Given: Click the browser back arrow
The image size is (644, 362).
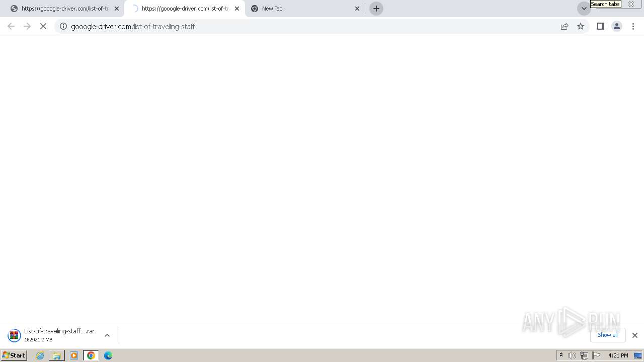Looking at the screenshot, I should (11, 26).
